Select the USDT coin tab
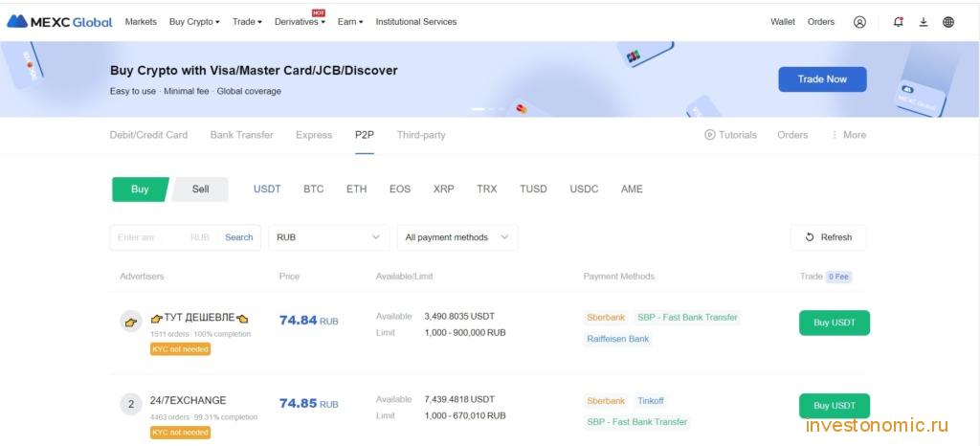This screenshot has height=446, width=980. coord(267,190)
